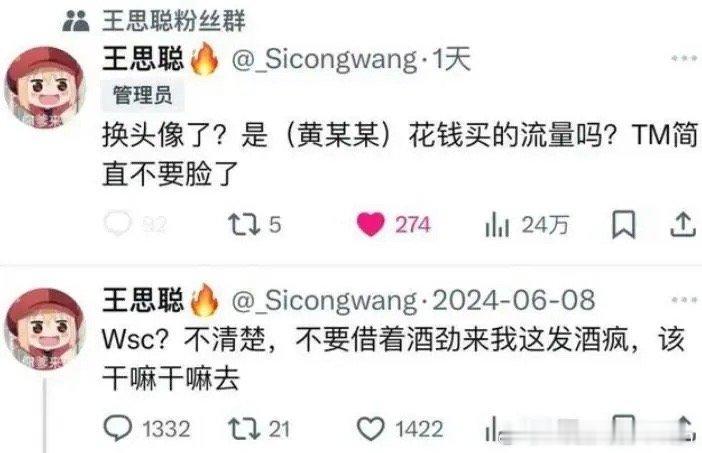This screenshot has height=453, width=702.
Task: Click community people icon at top
Action: (x=76, y=21)
